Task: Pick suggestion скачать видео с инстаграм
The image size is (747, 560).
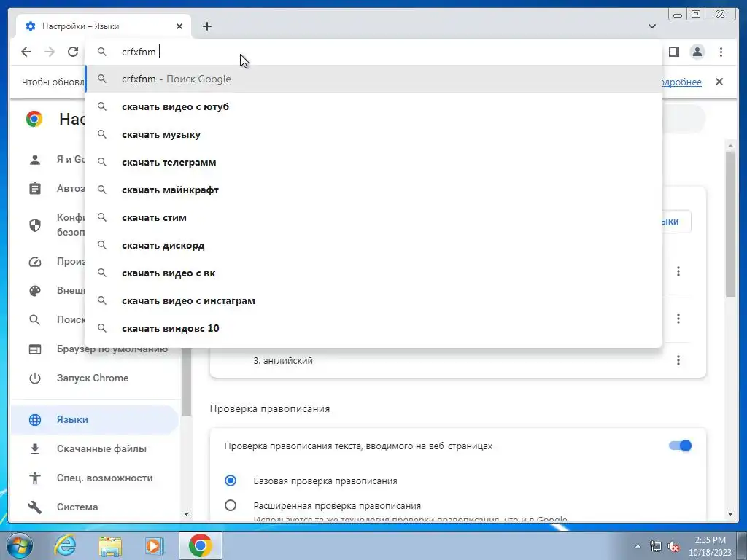Action: tap(373, 300)
